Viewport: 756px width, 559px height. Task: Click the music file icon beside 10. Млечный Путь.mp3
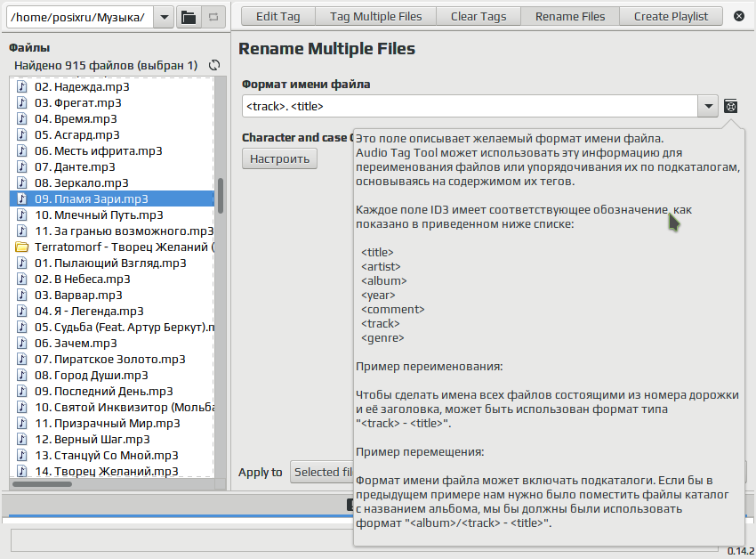(21, 215)
